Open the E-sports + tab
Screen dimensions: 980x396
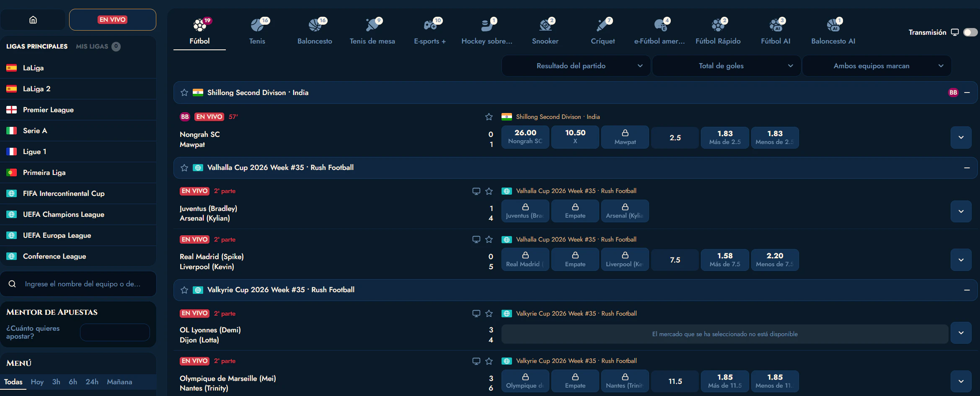pos(430,31)
